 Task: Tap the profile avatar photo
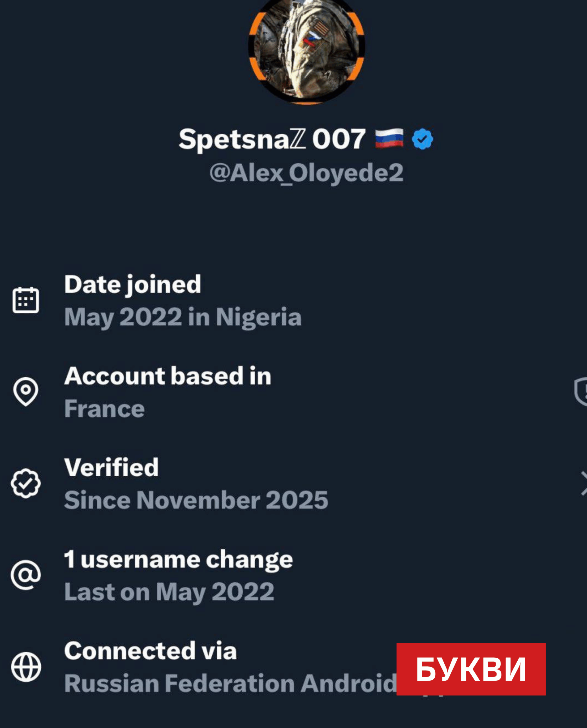pyautogui.click(x=306, y=51)
